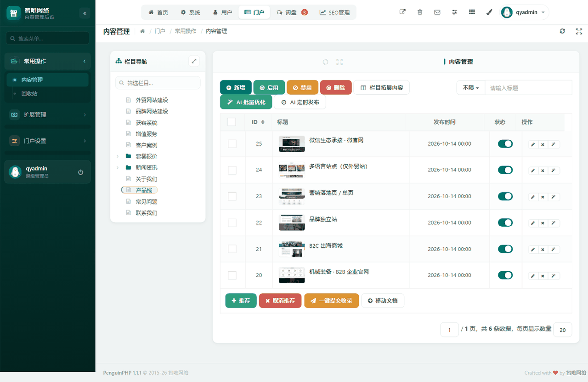Expand the 栏目导航 panel with its arrow icon
The height and width of the screenshot is (382, 588).
point(194,61)
